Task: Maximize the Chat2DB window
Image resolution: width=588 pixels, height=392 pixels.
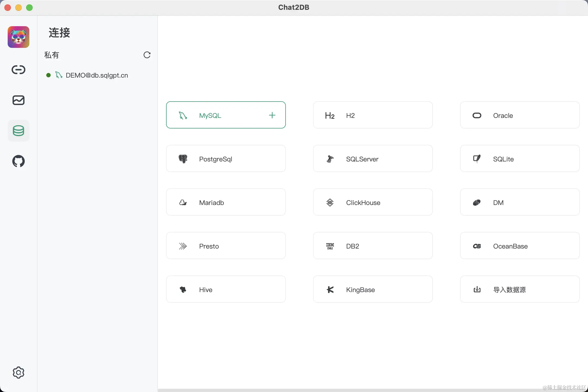Action: pos(29,8)
